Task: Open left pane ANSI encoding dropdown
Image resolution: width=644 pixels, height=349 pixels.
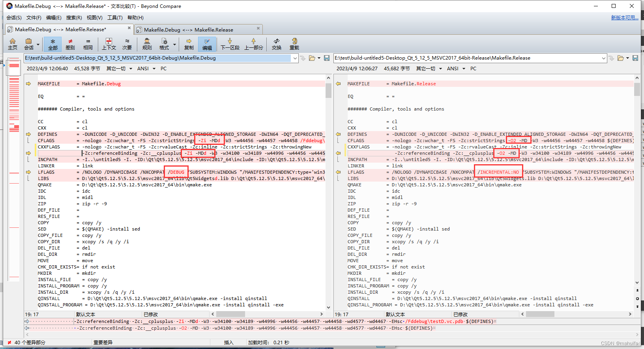Action: click(146, 69)
